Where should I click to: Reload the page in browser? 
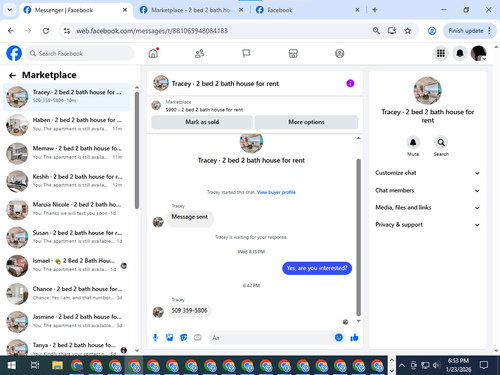[x=46, y=31]
